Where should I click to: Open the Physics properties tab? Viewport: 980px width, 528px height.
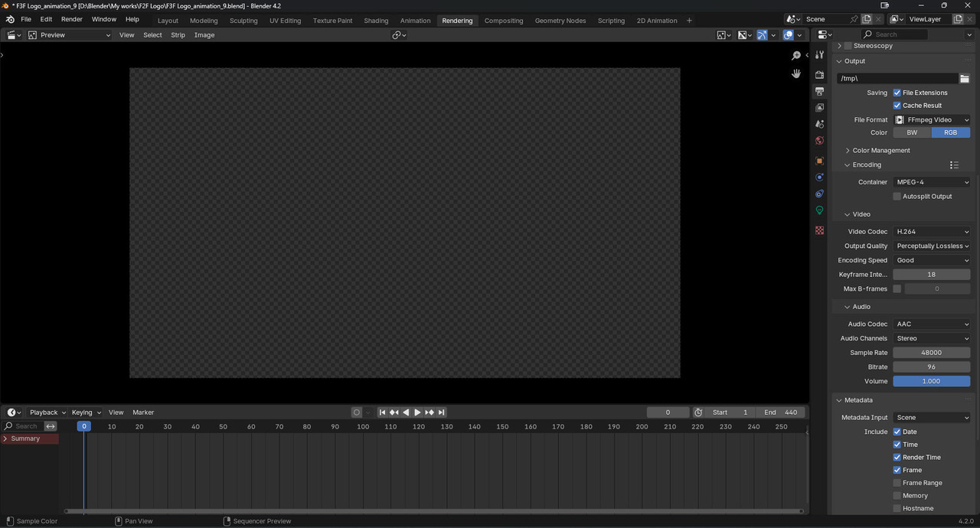(819, 178)
